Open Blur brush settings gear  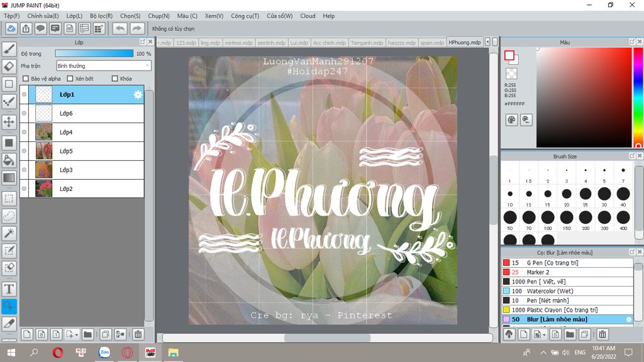coord(628,319)
